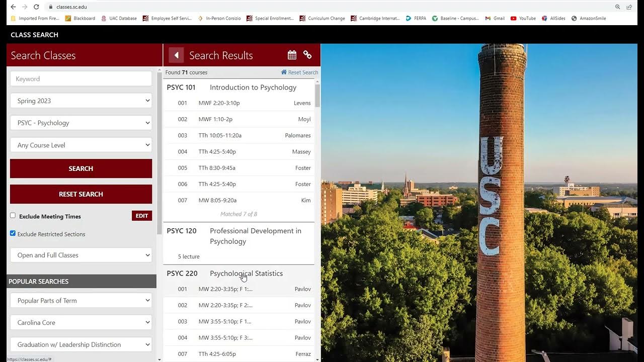Open the browser zoom magnifier icon
Viewport: 644px width, 362px height.
coord(617,7)
